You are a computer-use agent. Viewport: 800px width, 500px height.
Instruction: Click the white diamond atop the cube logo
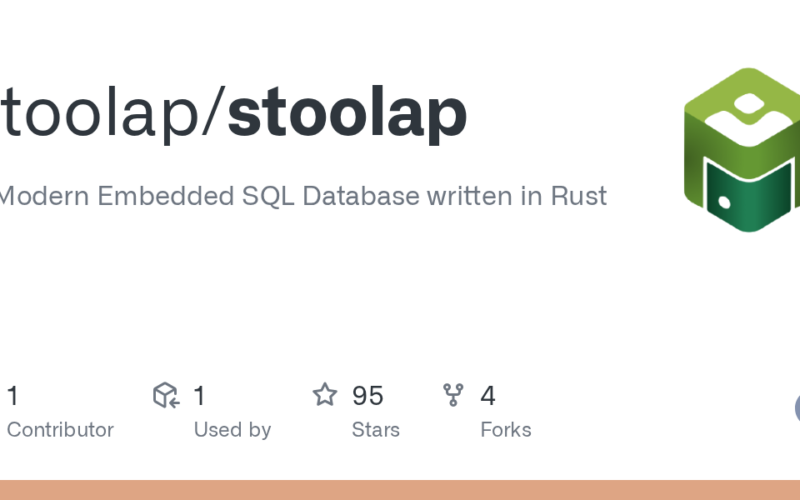tap(748, 104)
